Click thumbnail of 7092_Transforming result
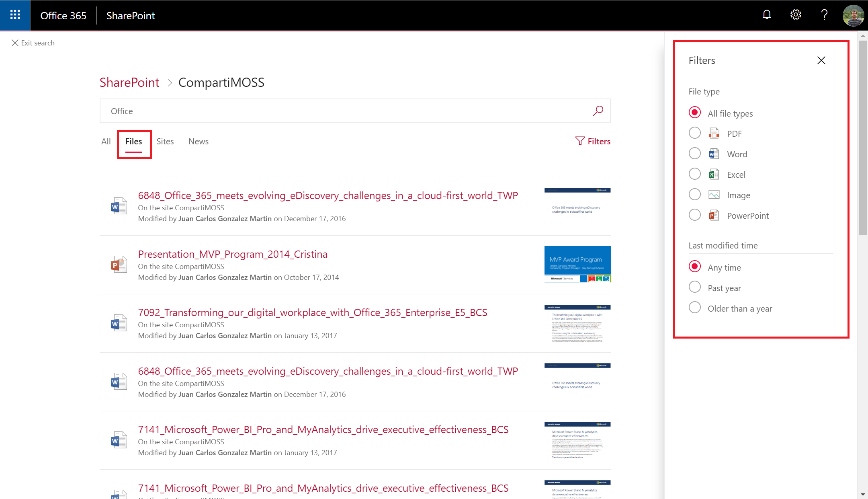The height and width of the screenshot is (499, 868). (577, 323)
